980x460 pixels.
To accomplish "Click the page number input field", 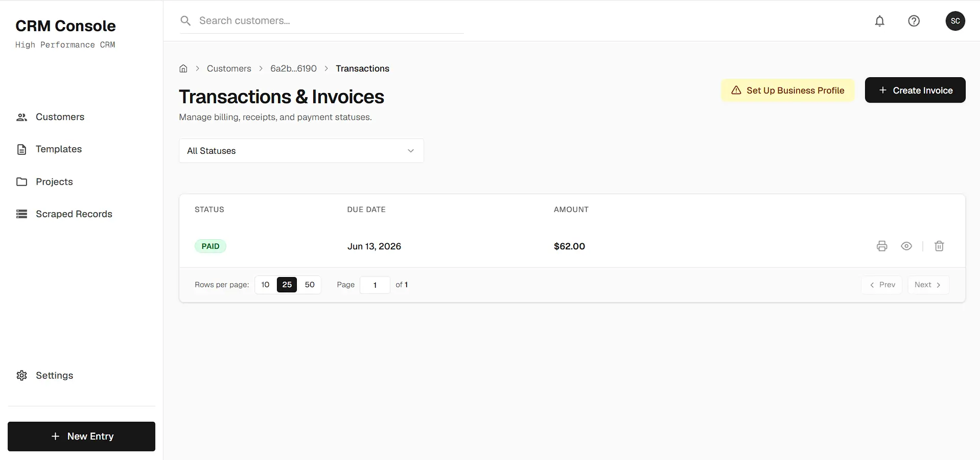I will pos(375,285).
